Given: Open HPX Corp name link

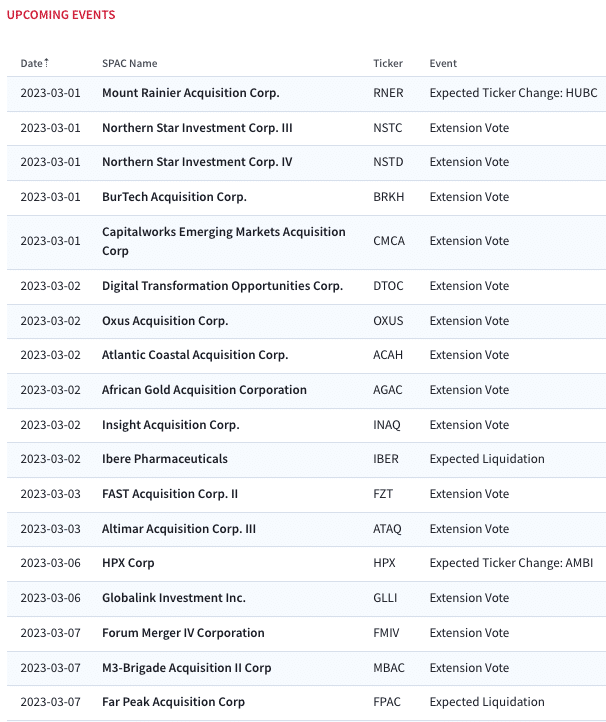Looking at the screenshot, I should [128, 563].
